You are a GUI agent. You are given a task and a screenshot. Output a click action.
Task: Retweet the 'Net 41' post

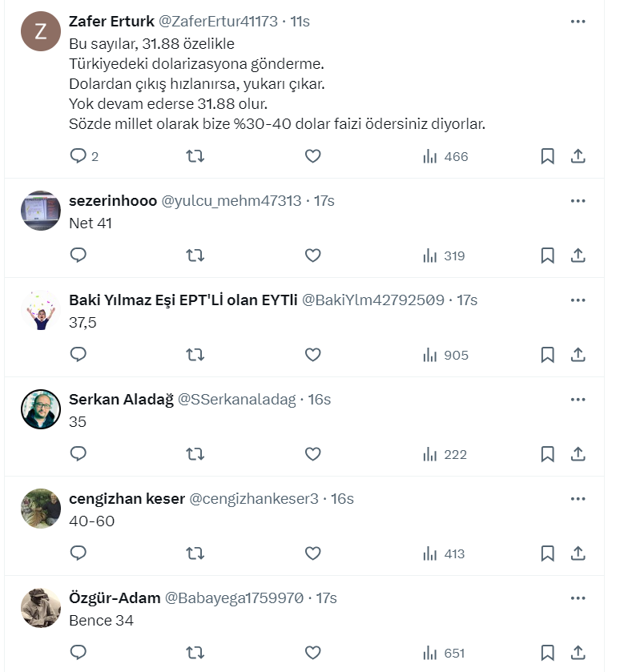195,256
